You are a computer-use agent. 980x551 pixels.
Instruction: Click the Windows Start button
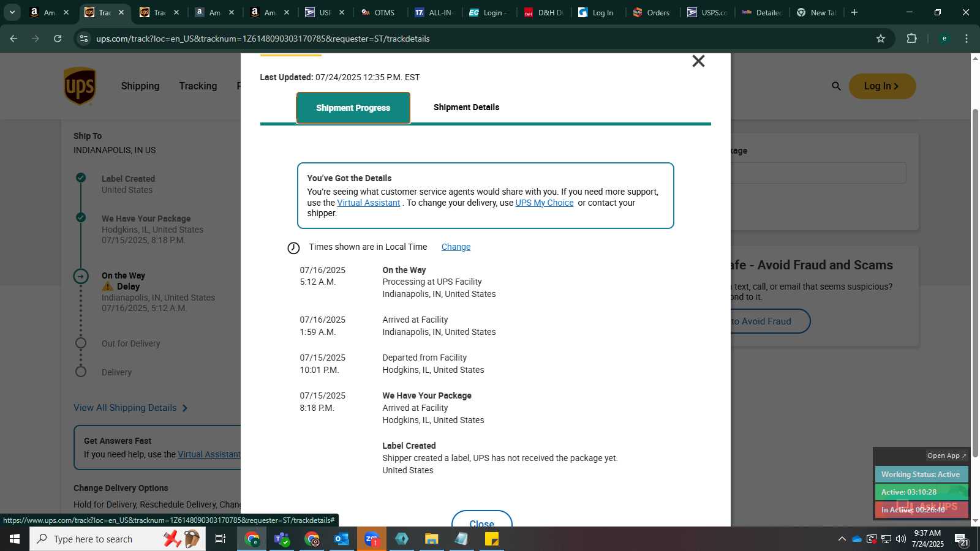coord(15,539)
